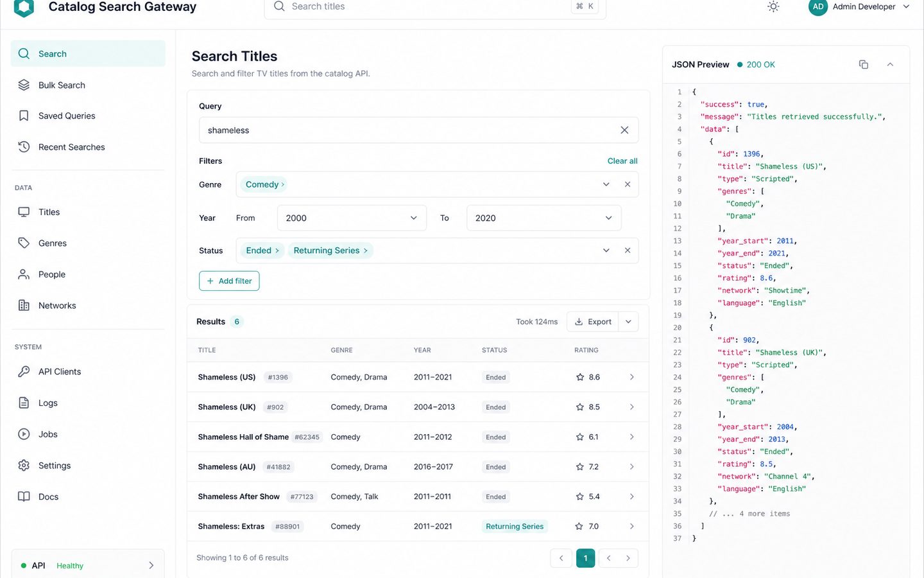Click star icon rated 6.1
The image size is (924, 578).
click(x=580, y=437)
